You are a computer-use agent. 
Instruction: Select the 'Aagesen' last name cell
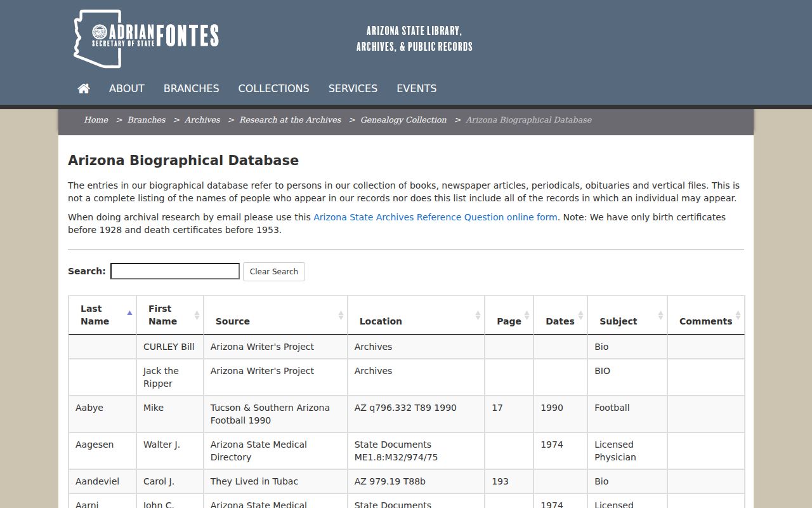(103, 451)
